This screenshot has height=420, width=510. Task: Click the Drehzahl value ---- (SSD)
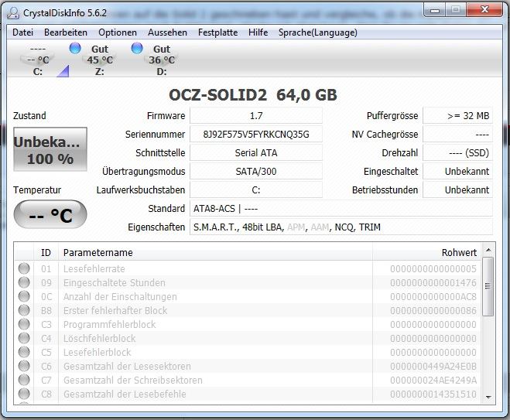(x=457, y=153)
